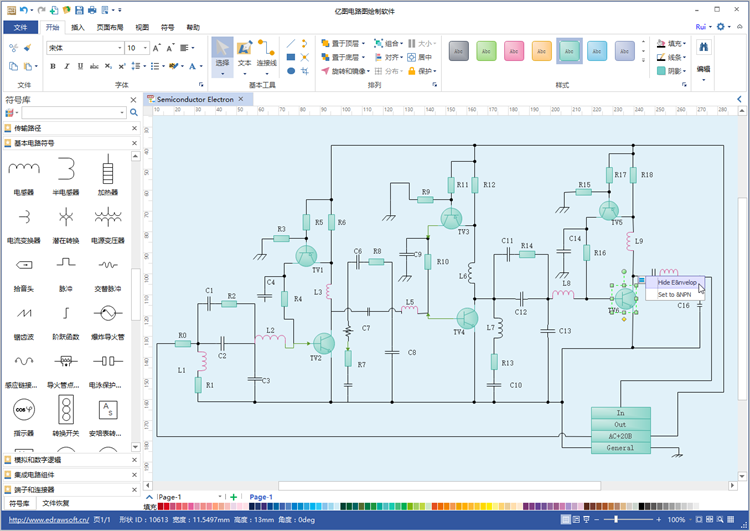Viewport: 750px width, 531px height.
Task: Select the 文本 text tool
Action: pos(244,57)
